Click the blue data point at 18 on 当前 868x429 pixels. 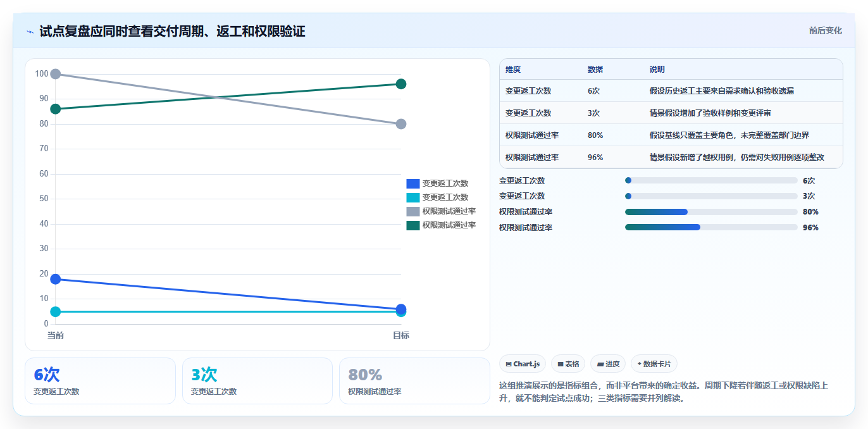(56, 279)
